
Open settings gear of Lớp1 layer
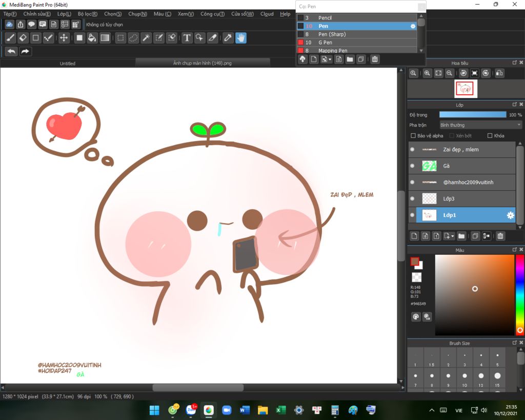510,215
